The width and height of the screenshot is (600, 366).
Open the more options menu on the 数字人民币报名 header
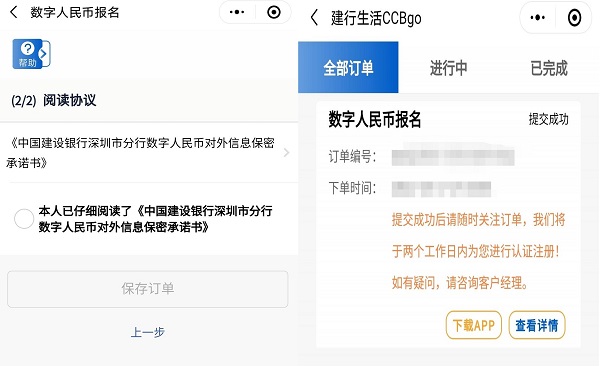pyautogui.click(x=237, y=12)
